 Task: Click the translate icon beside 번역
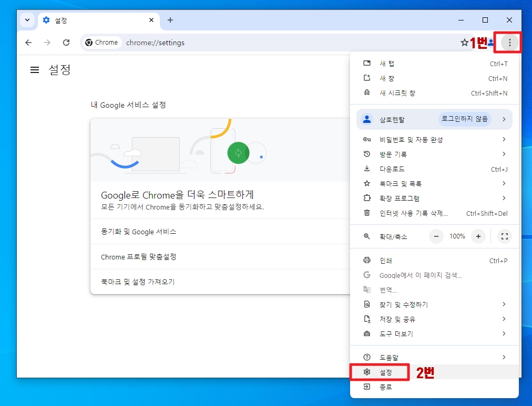pos(367,289)
